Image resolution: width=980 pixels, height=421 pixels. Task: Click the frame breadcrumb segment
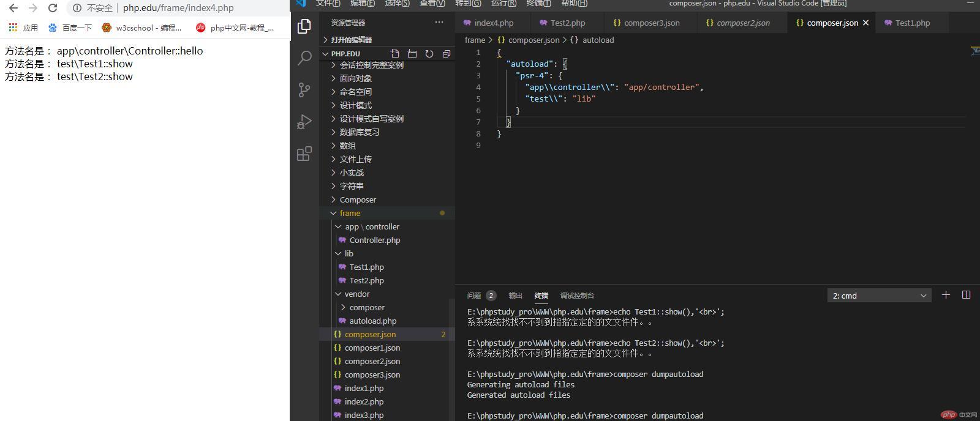tap(475, 40)
